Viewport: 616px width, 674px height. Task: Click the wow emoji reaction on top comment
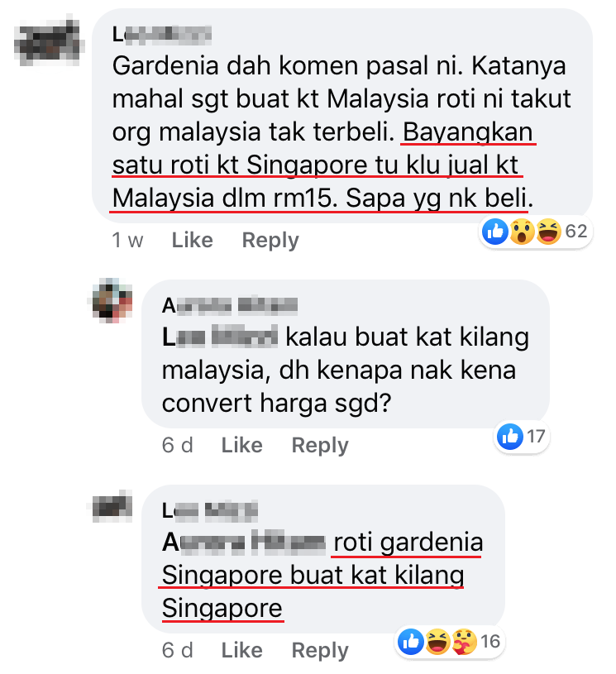(x=522, y=232)
